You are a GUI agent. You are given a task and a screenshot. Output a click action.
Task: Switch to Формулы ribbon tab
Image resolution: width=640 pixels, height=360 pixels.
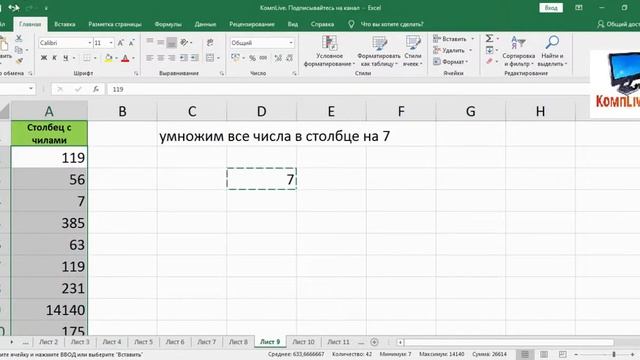click(x=168, y=24)
